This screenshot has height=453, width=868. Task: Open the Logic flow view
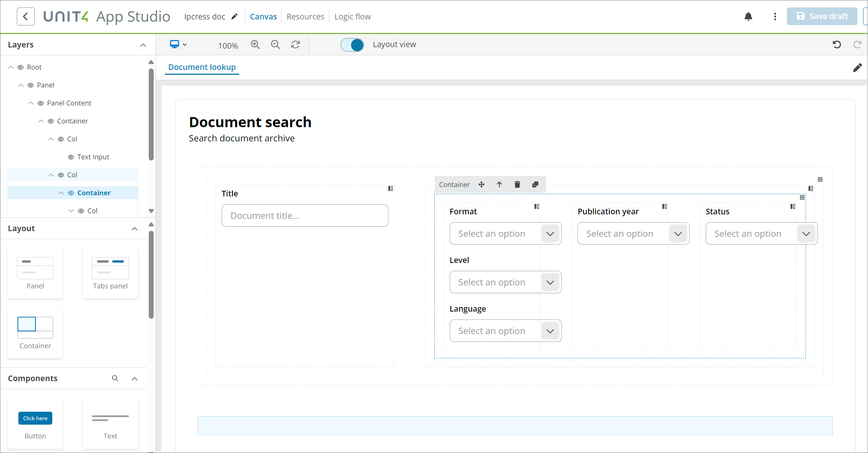click(352, 16)
